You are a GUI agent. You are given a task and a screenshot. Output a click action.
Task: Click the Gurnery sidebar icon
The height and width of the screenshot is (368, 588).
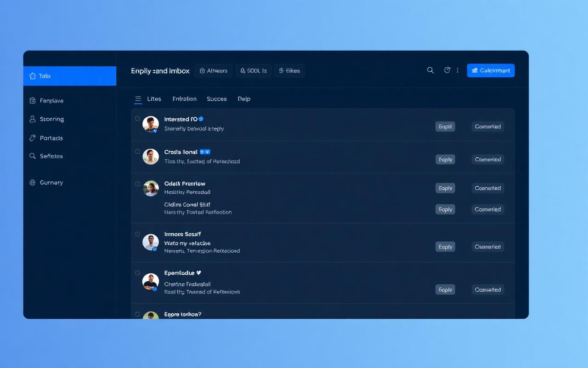coord(33,182)
